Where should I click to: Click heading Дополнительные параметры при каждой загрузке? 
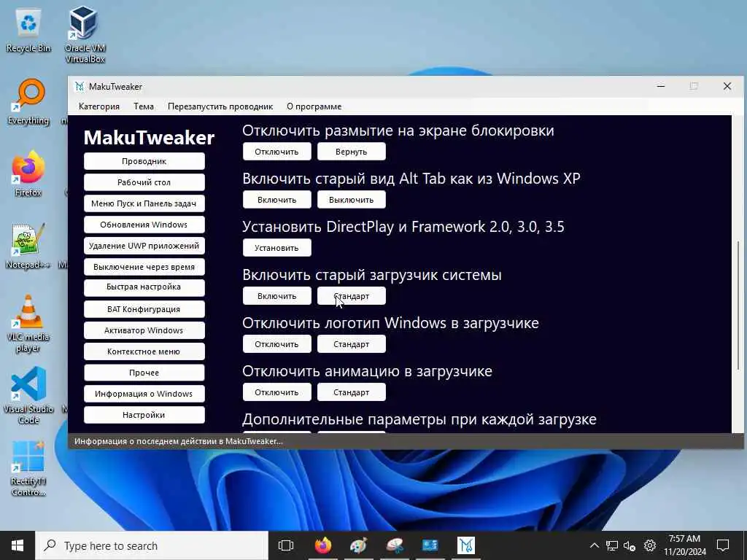(x=419, y=419)
